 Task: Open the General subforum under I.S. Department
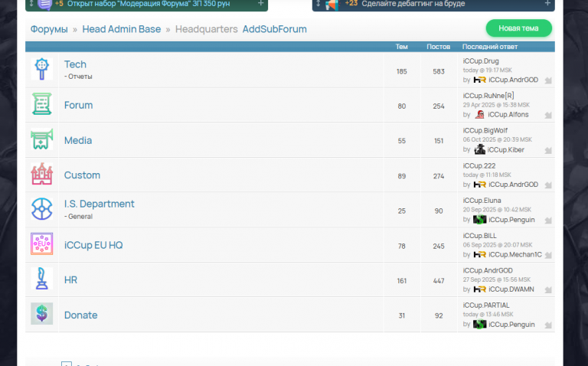(x=80, y=217)
